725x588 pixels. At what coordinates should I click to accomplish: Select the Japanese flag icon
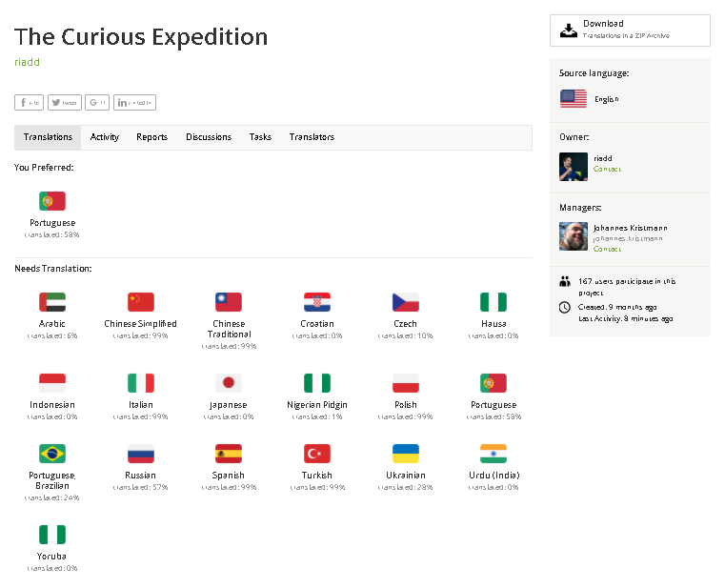[229, 383]
